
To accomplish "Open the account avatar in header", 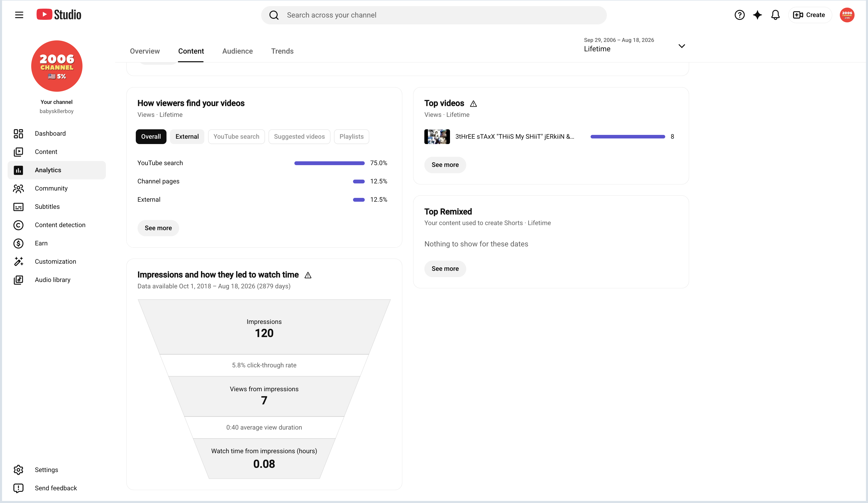I will point(847,15).
